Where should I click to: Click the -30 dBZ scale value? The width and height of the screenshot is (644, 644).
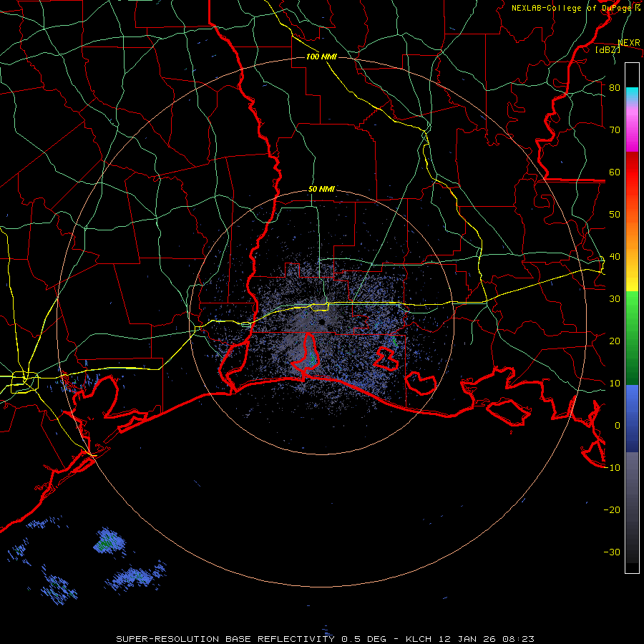tap(612, 552)
